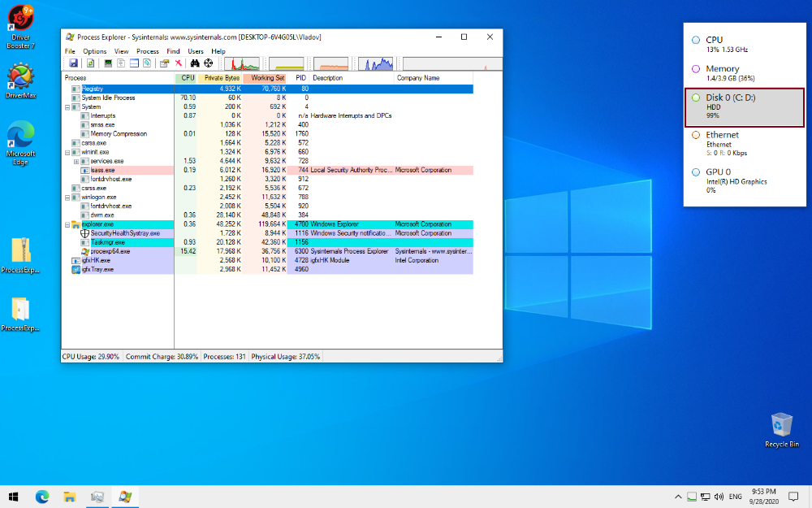812x508 pixels.
Task: Open the DriverMax desktop icon
Action: (21, 80)
